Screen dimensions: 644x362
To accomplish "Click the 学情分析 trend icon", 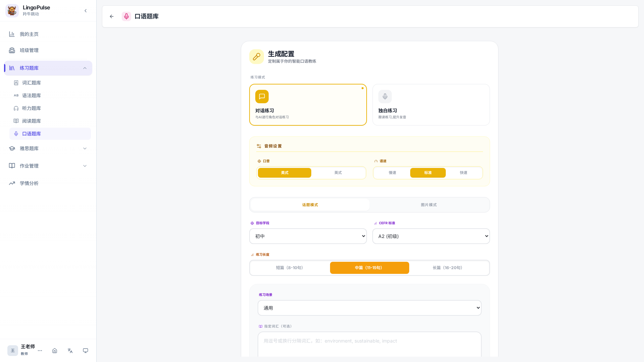I will tap(12, 183).
